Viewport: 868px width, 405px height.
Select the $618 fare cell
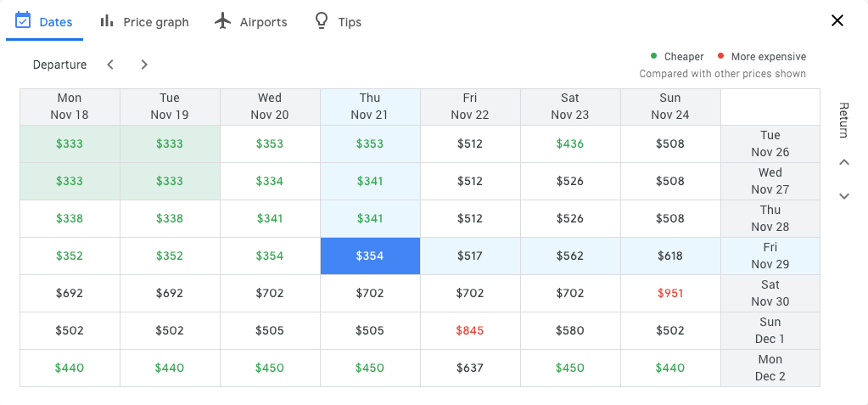pos(670,256)
